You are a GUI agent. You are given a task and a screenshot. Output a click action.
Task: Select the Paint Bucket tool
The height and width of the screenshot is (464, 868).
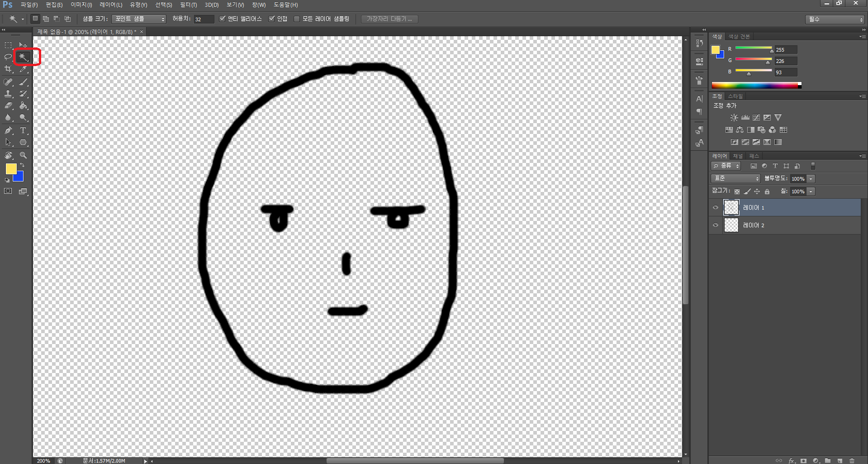point(23,105)
